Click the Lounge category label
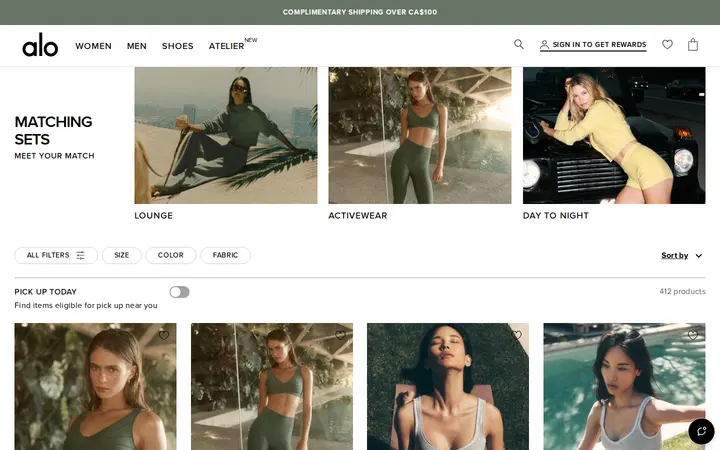720x450 pixels. [x=153, y=216]
